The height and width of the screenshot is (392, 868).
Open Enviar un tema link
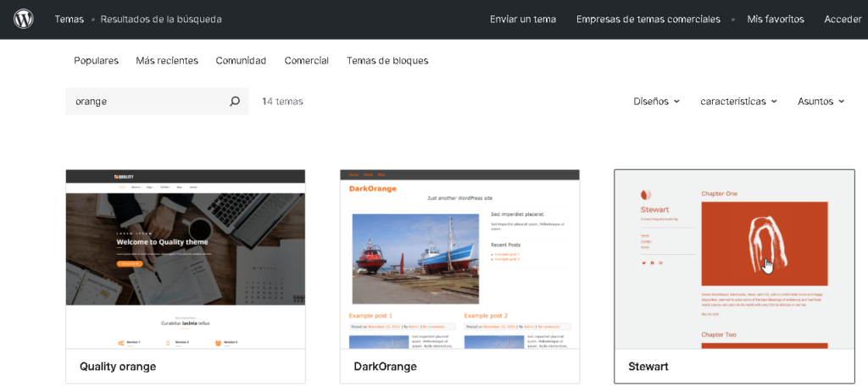pyautogui.click(x=523, y=19)
